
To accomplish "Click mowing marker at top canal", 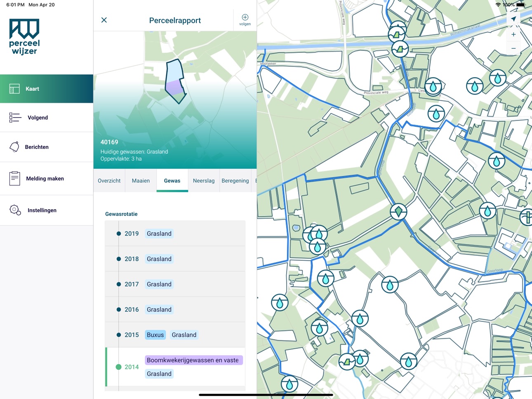I will pyautogui.click(x=397, y=34).
